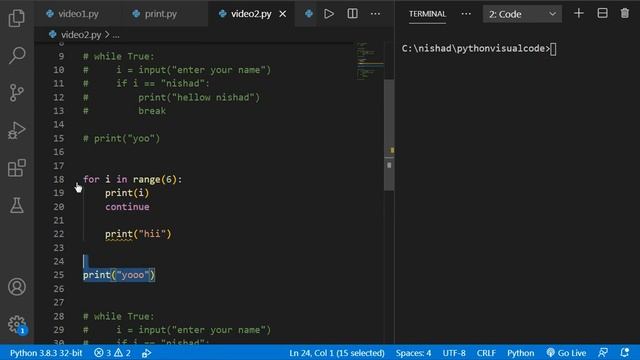Click the '# while True:' comment on line 9
Viewport: 640px width, 360px height.
coord(119,56)
